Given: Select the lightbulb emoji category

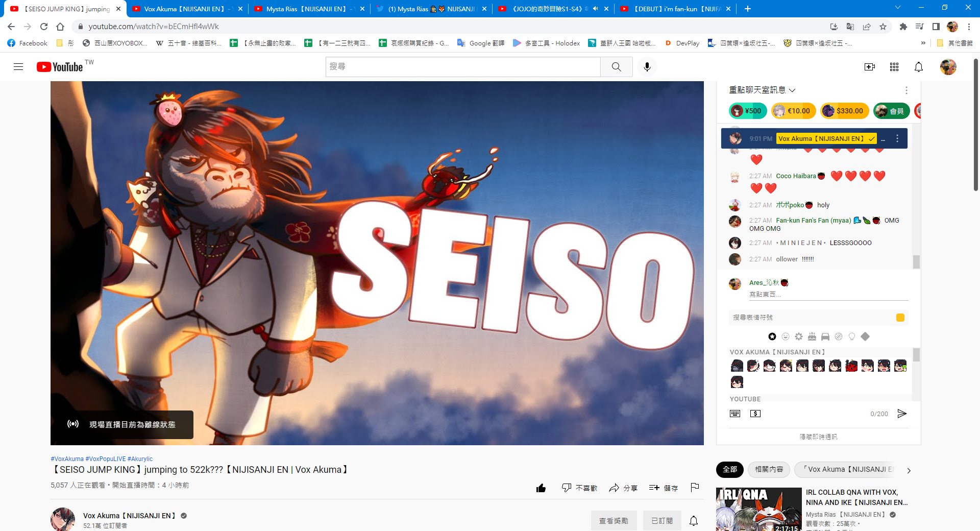Looking at the screenshot, I should (852, 336).
